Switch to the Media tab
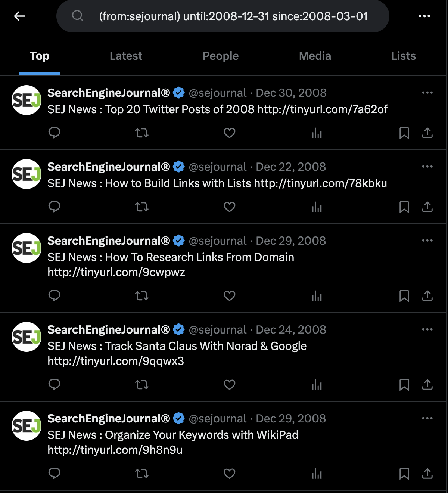This screenshot has height=493, width=448. (315, 56)
